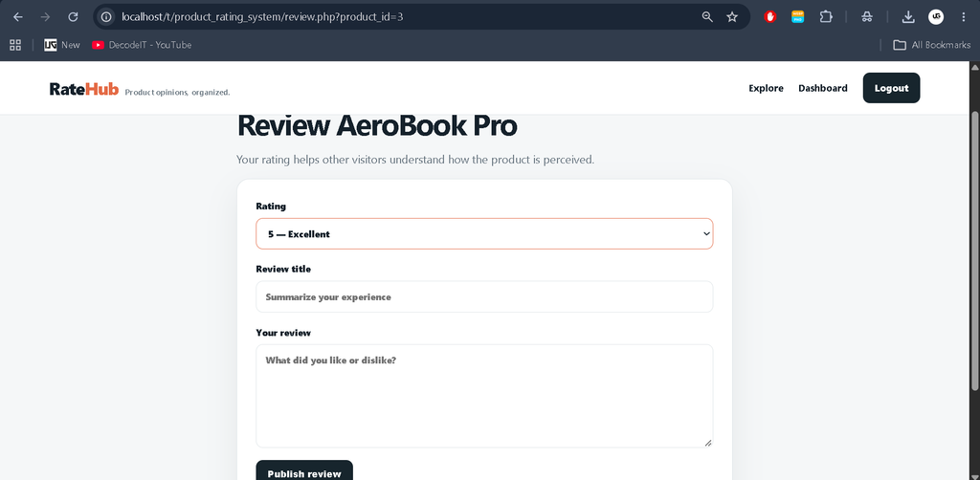980x480 pixels.
Task: Open the browser profile avatar
Action: [x=936, y=17]
